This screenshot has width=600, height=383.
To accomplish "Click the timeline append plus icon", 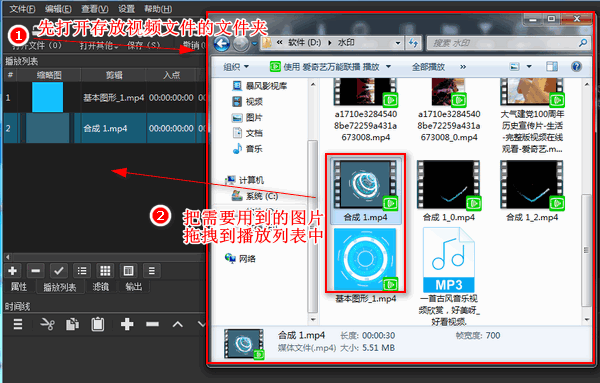I will tap(127, 324).
